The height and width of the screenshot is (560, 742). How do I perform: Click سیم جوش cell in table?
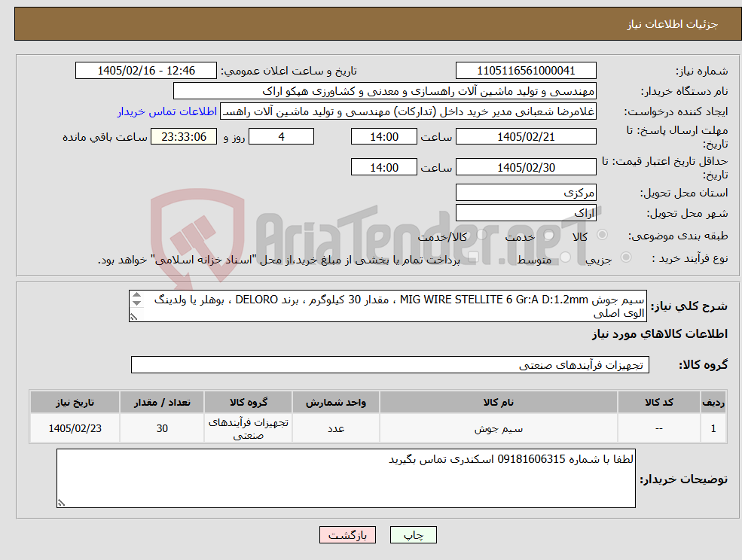[498, 428]
